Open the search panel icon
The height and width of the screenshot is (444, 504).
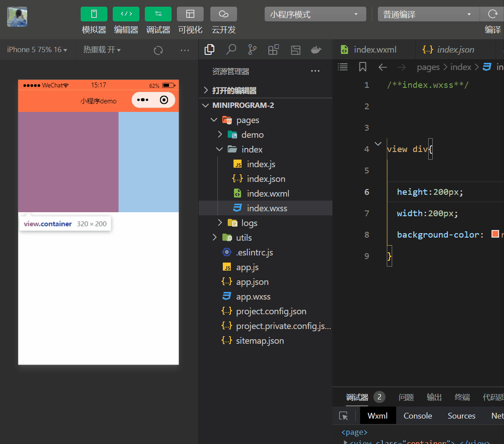click(231, 49)
